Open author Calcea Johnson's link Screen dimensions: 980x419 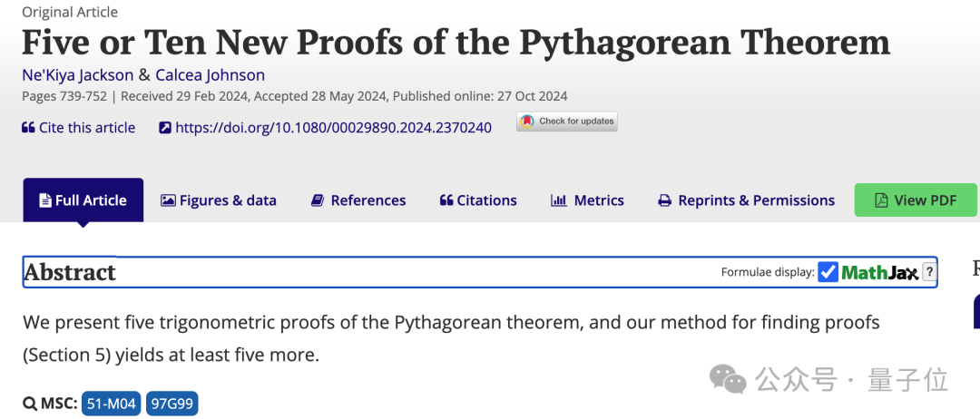210,75
